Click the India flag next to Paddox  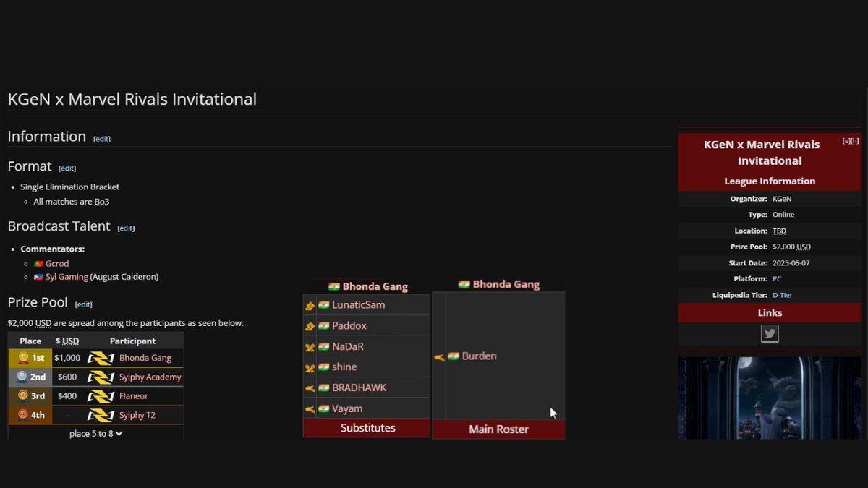(323, 326)
